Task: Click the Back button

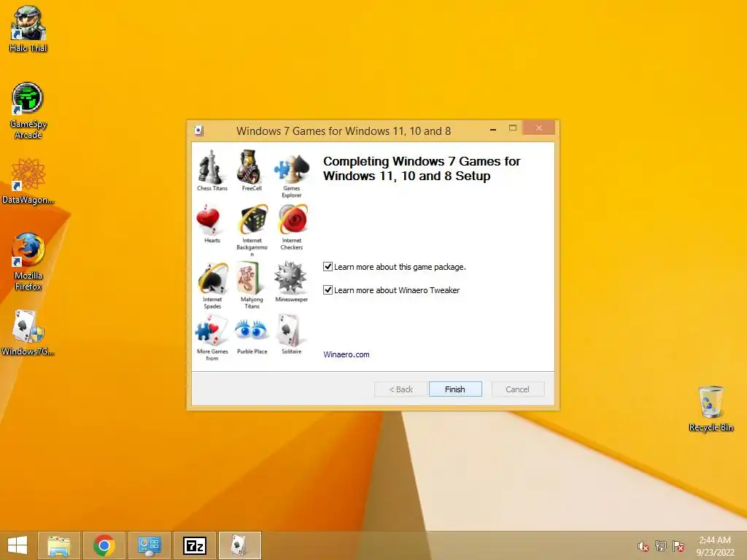Action: point(401,389)
